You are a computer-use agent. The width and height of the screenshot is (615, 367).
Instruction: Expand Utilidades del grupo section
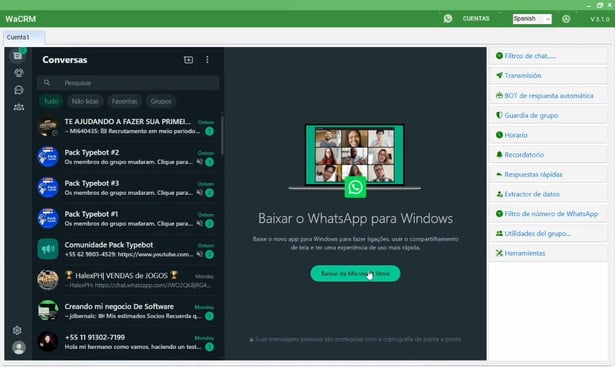point(548,234)
